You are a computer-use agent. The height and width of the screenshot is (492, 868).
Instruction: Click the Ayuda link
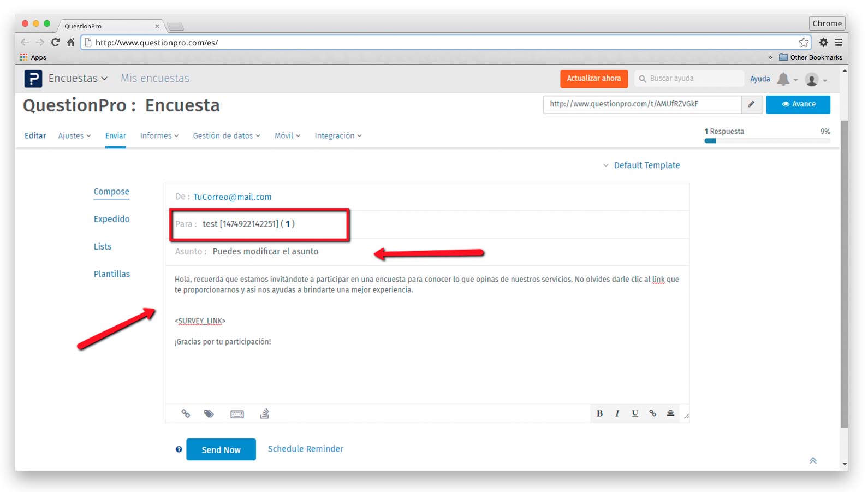click(x=760, y=79)
